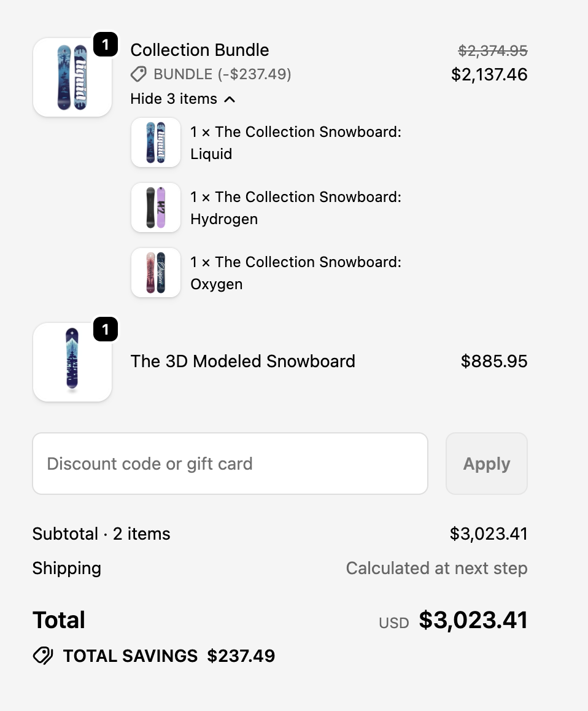Click the chevron next to Hide 3 items
This screenshot has width=588, height=711.
[x=230, y=98]
